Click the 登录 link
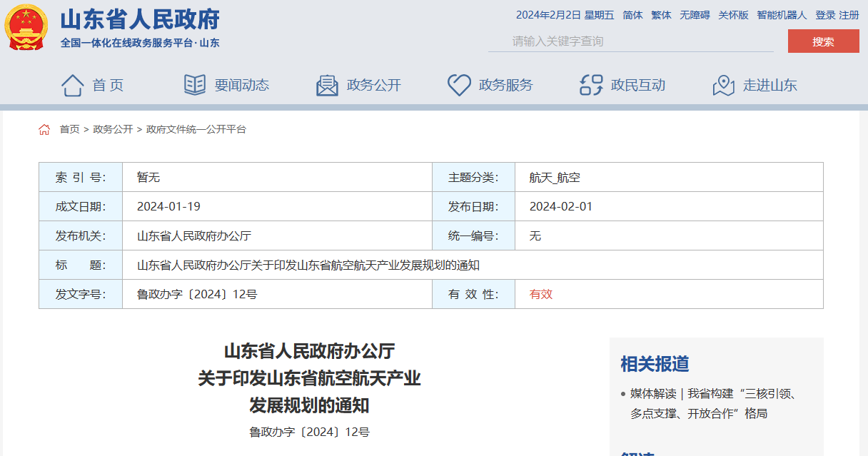The height and width of the screenshot is (456, 868). [825, 15]
